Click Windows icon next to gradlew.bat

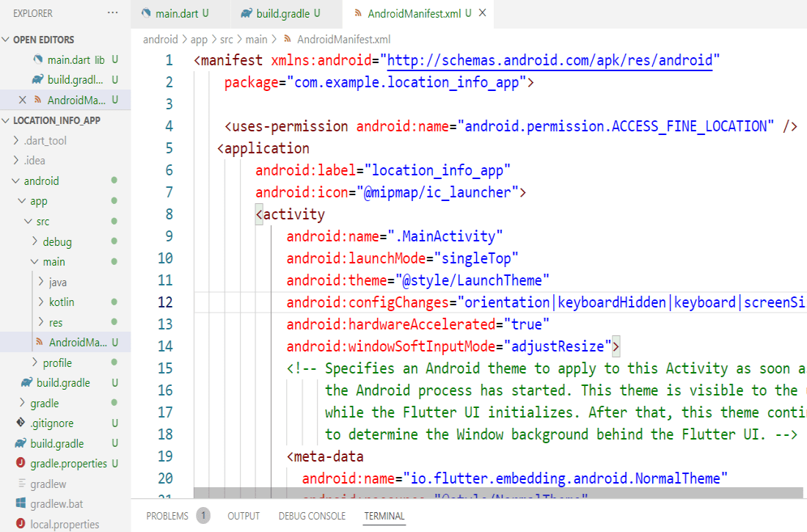pyautogui.click(x=21, y=503)
